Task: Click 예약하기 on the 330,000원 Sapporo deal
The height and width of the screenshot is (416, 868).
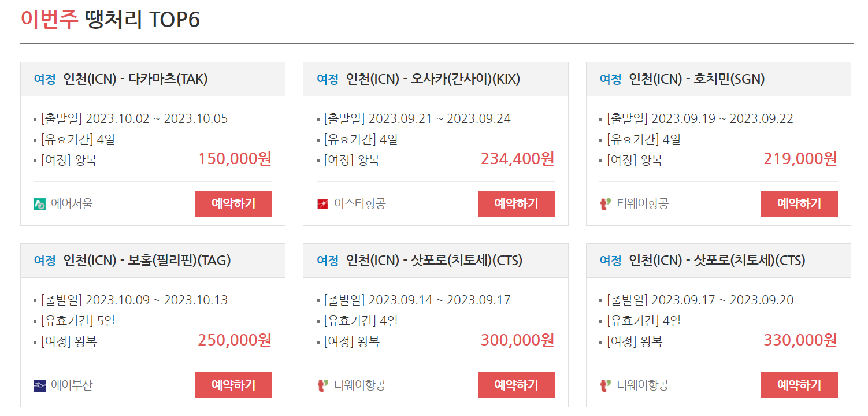Action: pyautogui.click(x=799, y=385)
